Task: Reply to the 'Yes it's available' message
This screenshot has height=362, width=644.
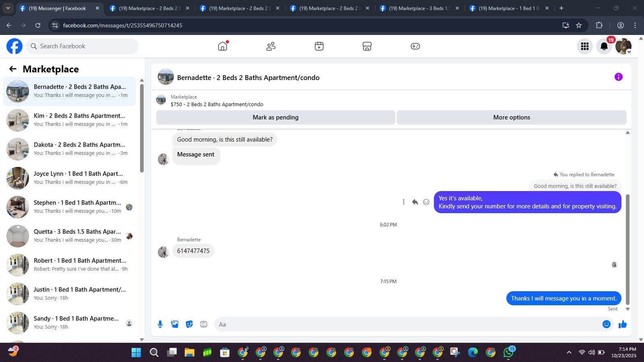Action: pos(415,202)
